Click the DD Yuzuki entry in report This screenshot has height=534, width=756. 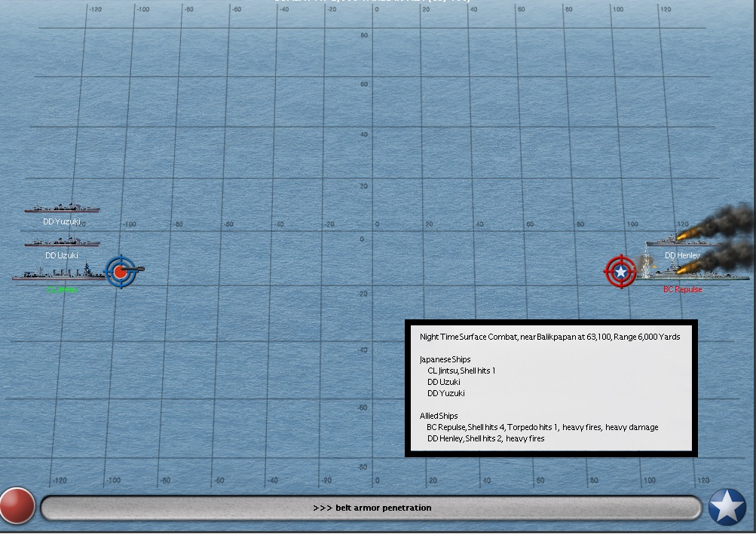(446, 393)
